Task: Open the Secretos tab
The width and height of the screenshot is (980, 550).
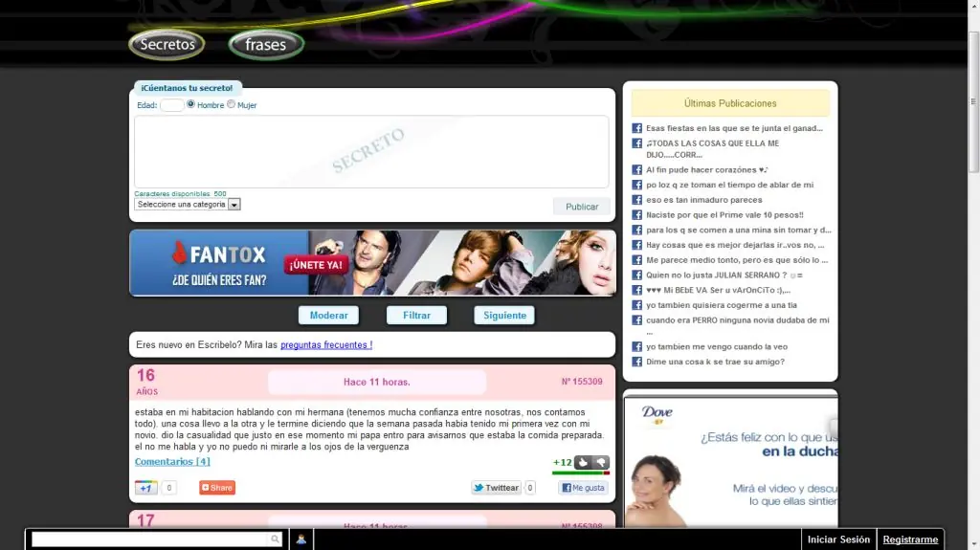Action: pos(167,44)
